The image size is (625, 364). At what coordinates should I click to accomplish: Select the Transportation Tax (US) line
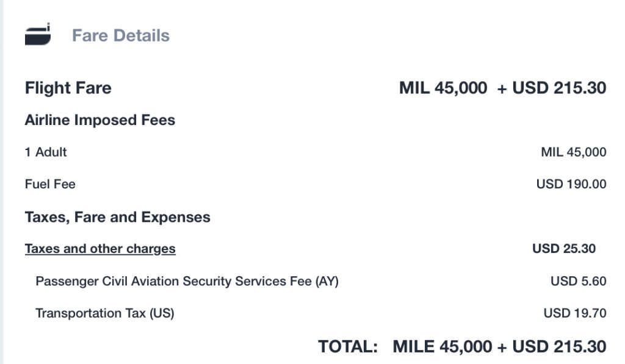[105, 313]
